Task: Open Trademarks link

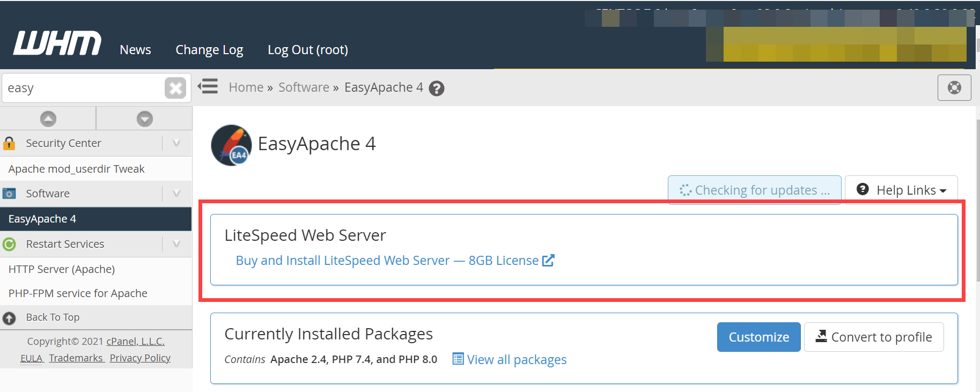Action: point(76,358)
